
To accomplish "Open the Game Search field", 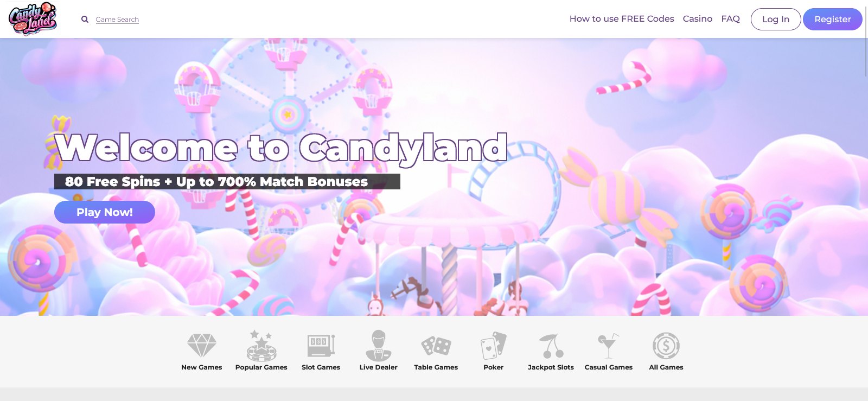I will (117, 20).
